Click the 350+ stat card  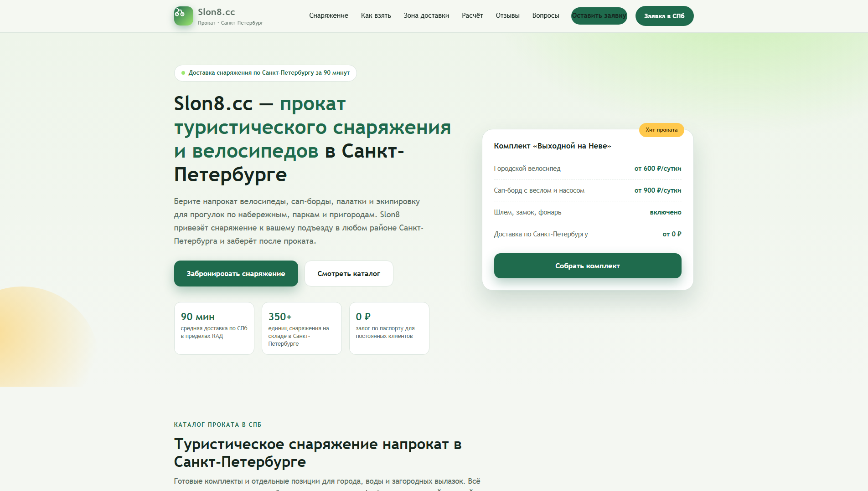pyautogui.click(x=302, y=328)
